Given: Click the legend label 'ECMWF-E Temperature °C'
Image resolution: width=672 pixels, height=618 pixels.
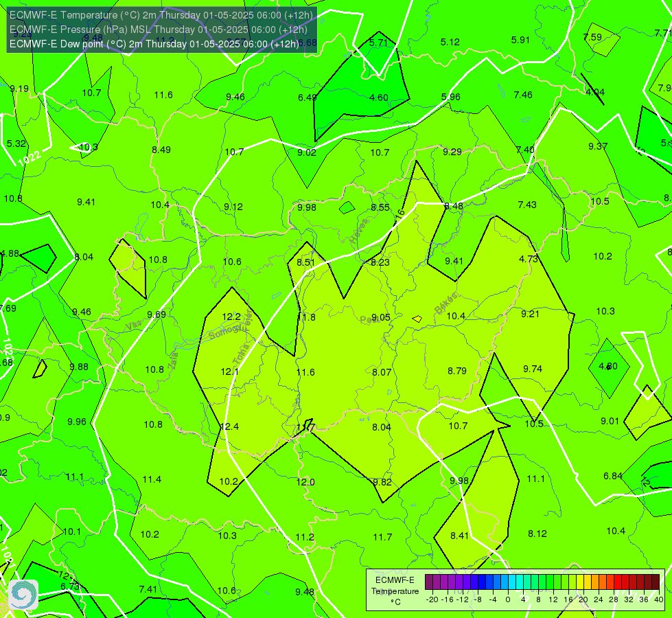Looking at the screenshot, I should coord(395,591).
